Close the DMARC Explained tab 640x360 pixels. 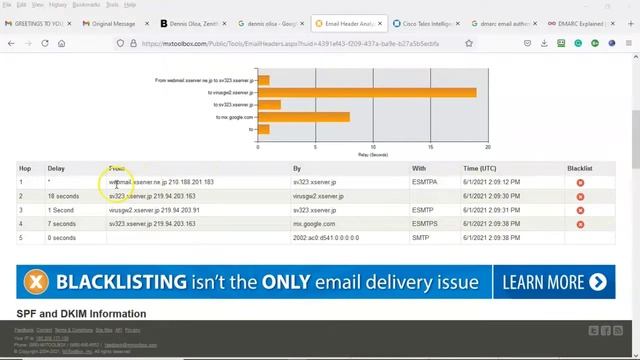pyautogui.click(x=613, y=24)
